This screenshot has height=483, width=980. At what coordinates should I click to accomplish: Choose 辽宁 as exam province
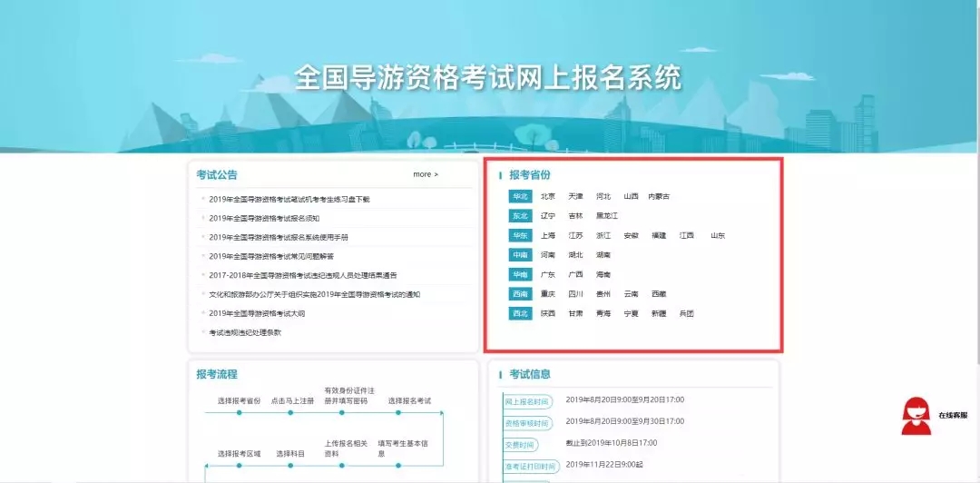pos(548,216)
